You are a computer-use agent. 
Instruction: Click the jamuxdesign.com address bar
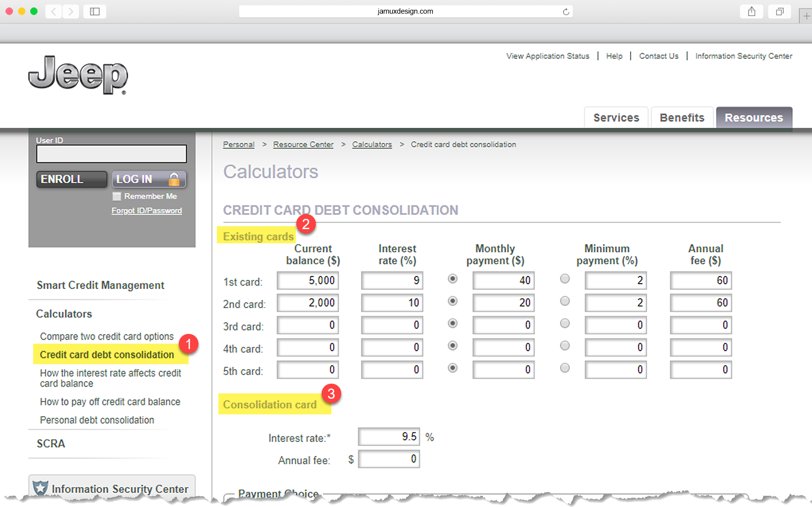pyautogui.click(x=406, y=11)
